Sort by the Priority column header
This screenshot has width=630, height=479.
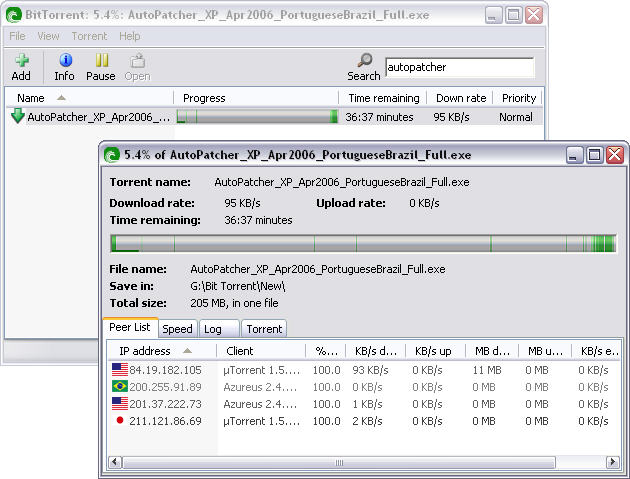tap(518, 98)
